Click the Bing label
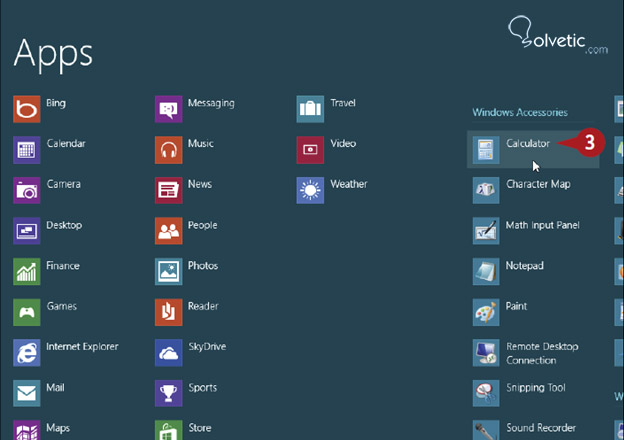 [x=56, y=103]
